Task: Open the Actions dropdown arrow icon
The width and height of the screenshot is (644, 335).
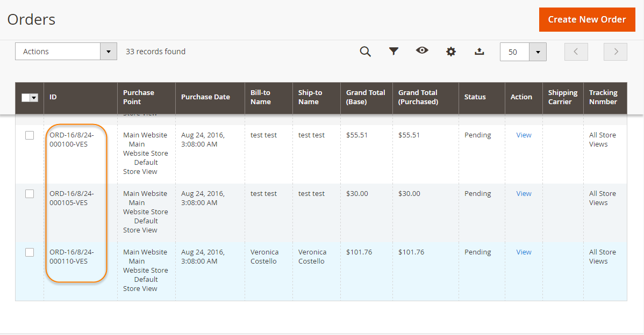Action: click(x=108, y=51)
